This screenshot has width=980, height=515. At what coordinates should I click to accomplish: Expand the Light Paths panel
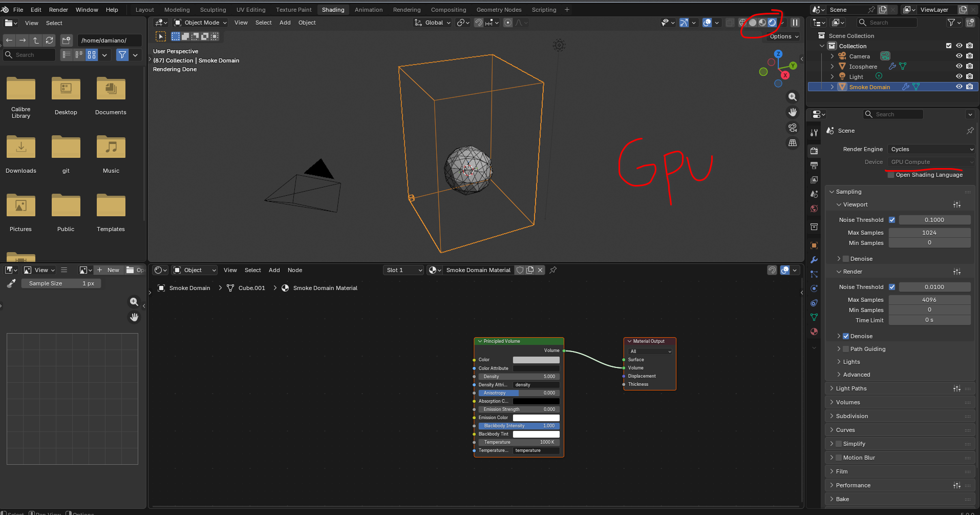coord(851,388)
